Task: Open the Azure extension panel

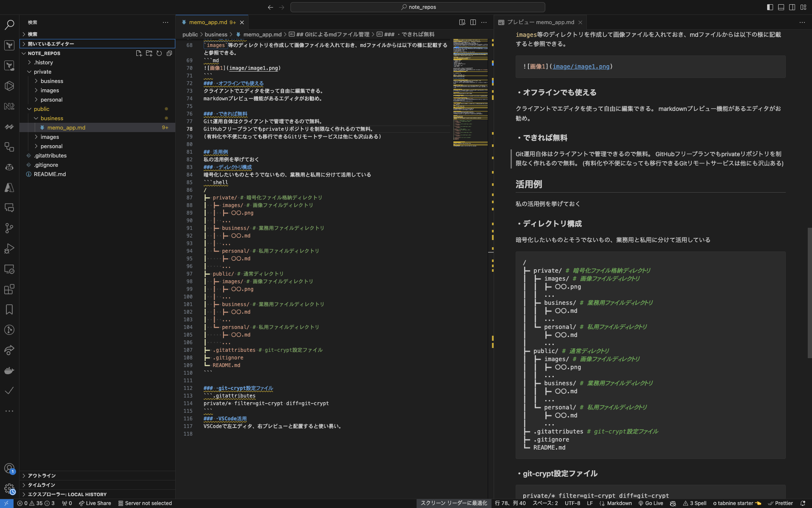Action: click(x=9, y=188)
